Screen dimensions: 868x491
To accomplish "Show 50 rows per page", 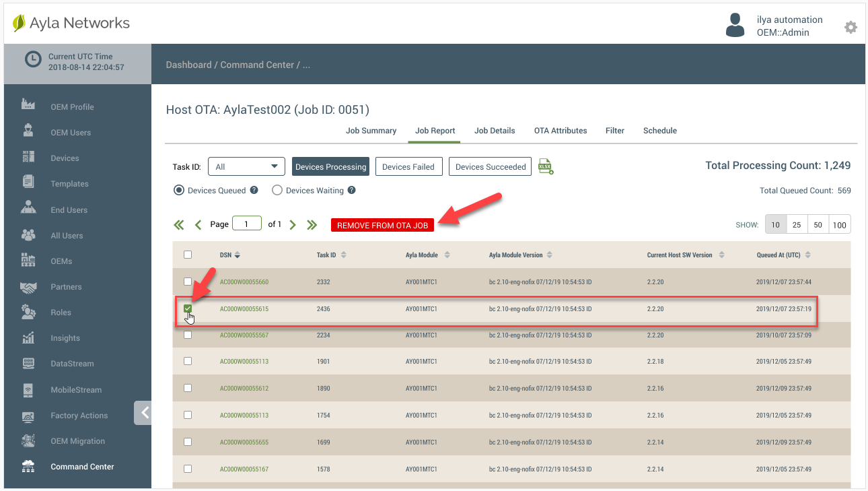I will [818, 225].
